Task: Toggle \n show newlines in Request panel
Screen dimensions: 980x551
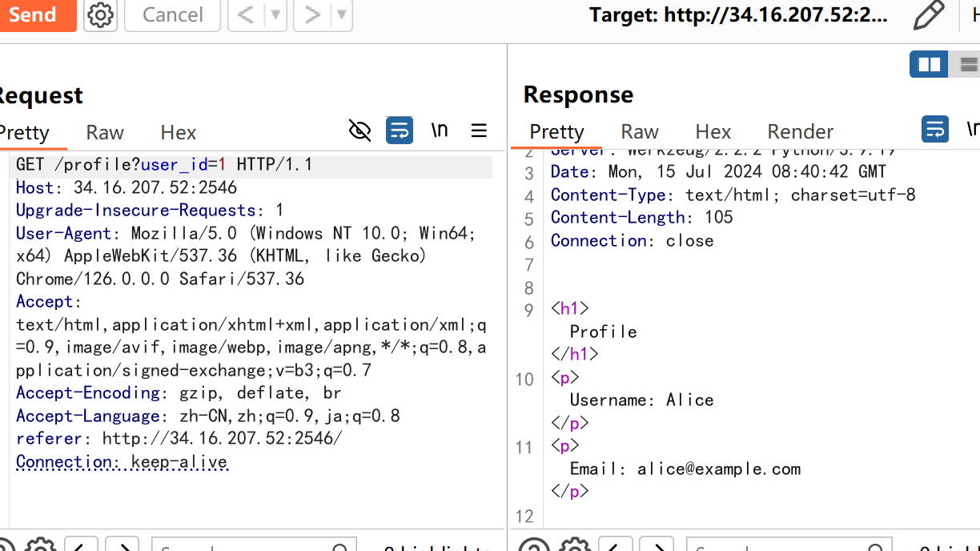Action: pyautogui.click(x=440, y=130)
